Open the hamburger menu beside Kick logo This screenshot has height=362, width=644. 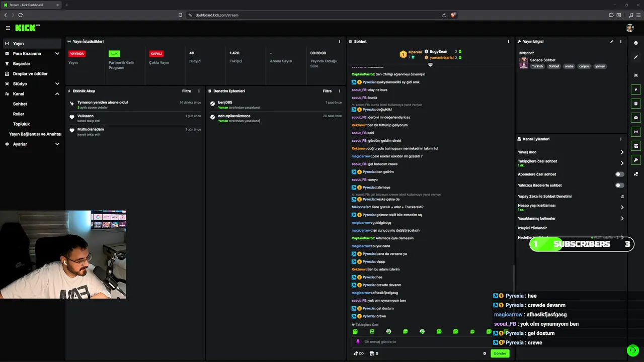tap(8, 28)
